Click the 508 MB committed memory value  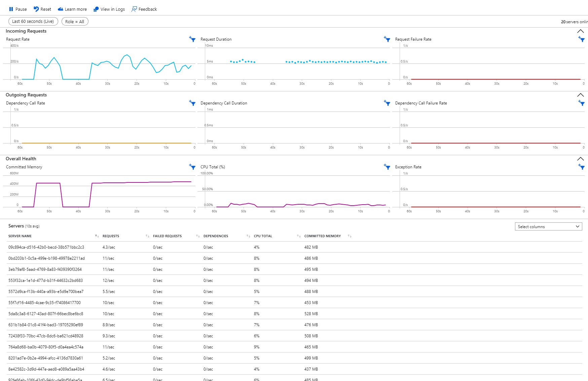(x=311, y=336)
